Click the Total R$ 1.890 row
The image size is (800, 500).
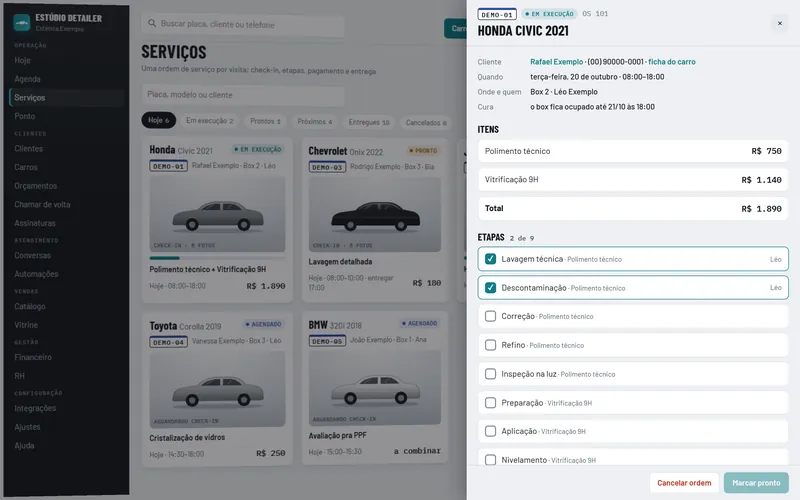pos(633,208)
